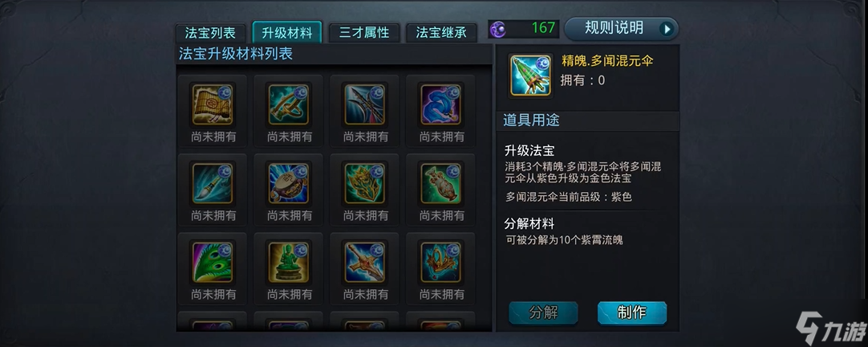This screenshot has width=868, height=347.
Task: Switch to the 法宝列表 tab
Action: (210, 33)
